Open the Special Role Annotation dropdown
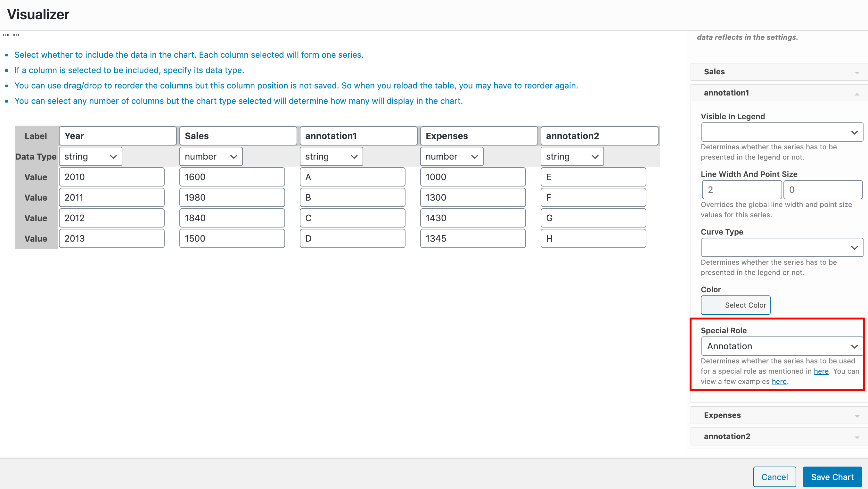This screenshot has width=868, height=489. tap(782, 346)
